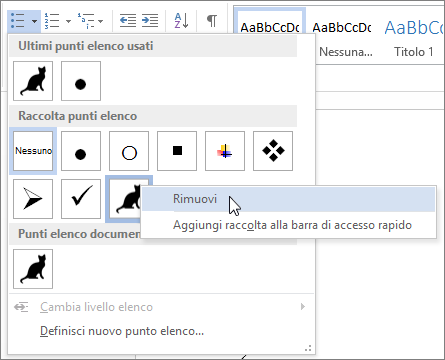Open the numbering dropdown arrow

tap(68, 21)
